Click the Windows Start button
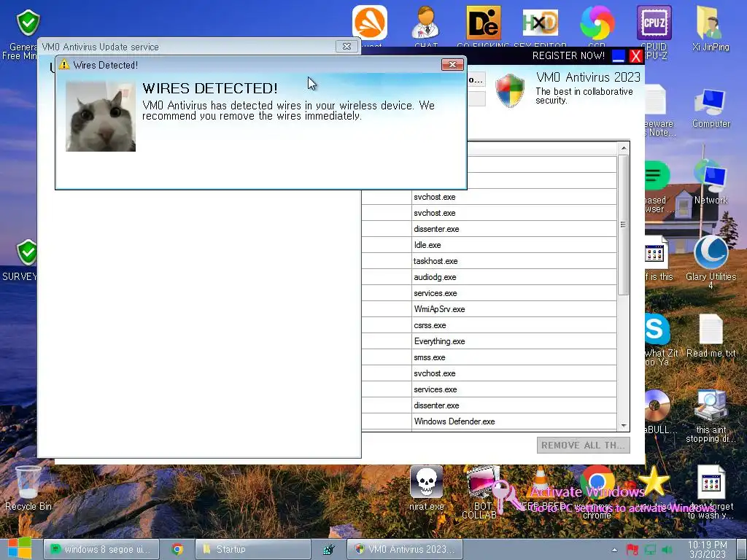 (x=19, y=549)
